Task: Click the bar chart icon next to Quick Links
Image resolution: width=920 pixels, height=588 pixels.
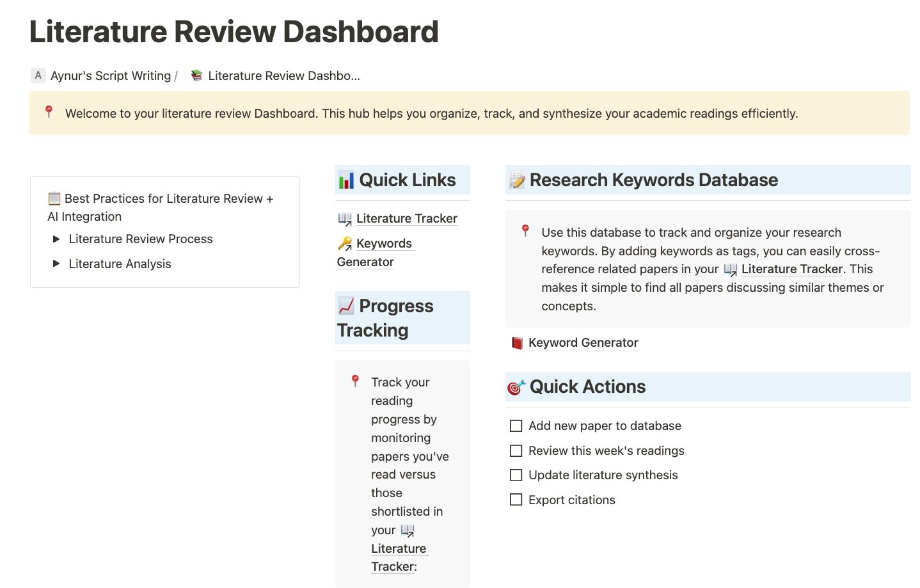Action: pyautogui.click(x=346, y=180)
